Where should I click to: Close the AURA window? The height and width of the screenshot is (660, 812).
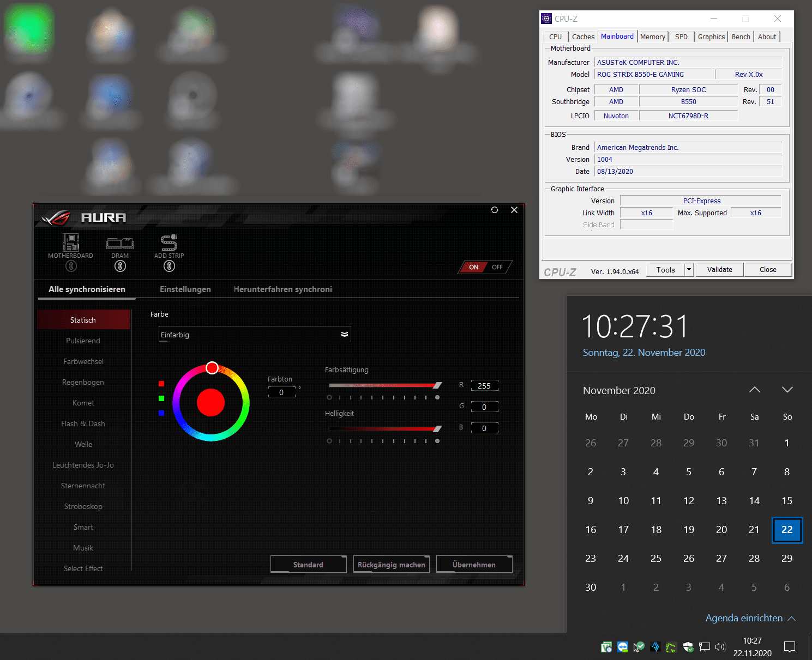(514, 210)
